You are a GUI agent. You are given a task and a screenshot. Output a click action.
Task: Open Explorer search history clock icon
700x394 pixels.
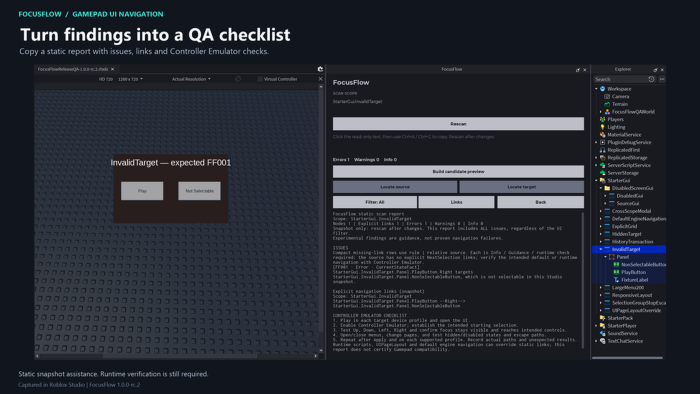click(651, 79)
